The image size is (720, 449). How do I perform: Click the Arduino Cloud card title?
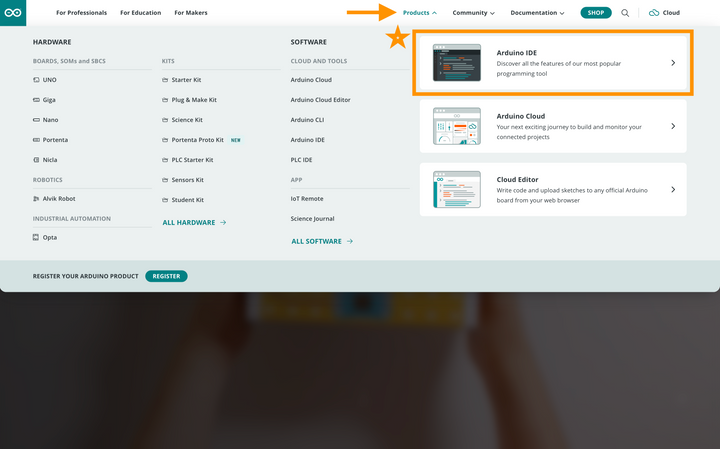(521, 116)
